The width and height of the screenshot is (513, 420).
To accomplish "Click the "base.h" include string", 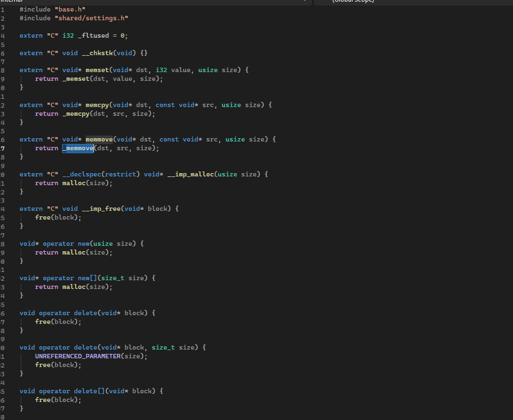I will [x=70, y=9].
